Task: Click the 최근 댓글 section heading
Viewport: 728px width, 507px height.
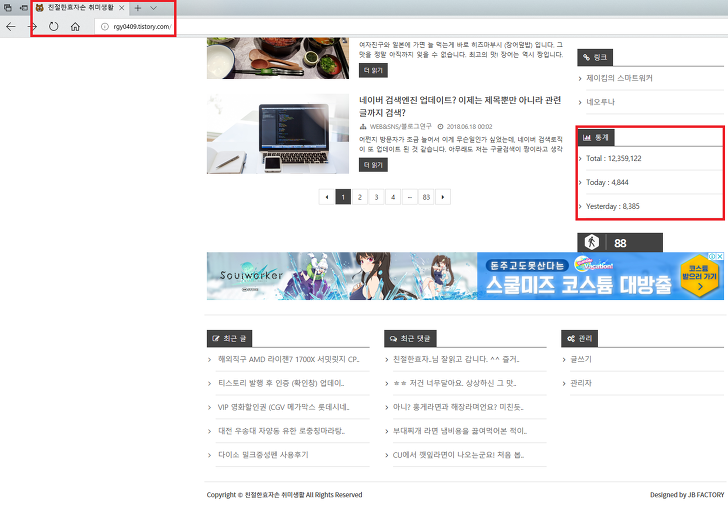Action: (410, 338)
